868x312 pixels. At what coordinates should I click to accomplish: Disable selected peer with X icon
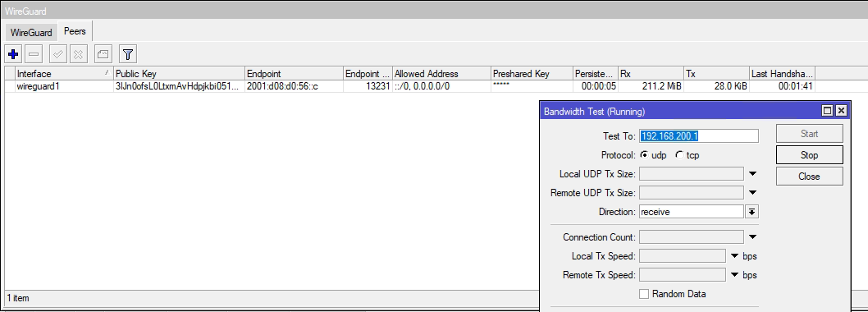[78, 54]
